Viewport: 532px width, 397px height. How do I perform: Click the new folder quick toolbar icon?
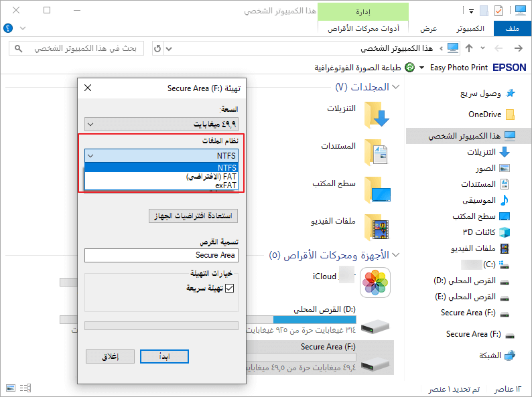[484, 11]
